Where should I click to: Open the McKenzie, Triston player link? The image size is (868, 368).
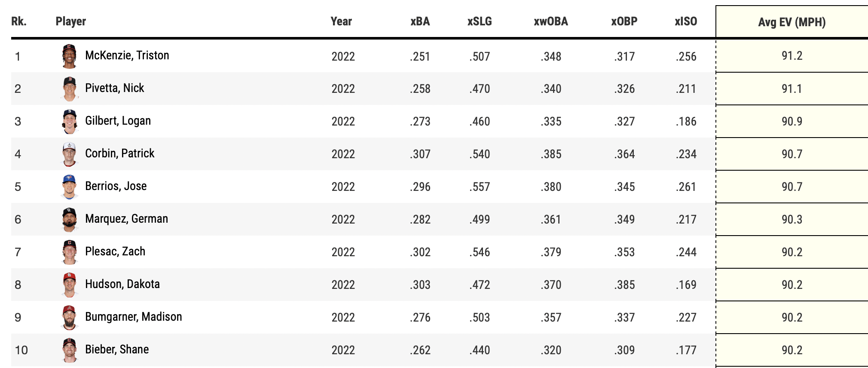pos(127,55)
